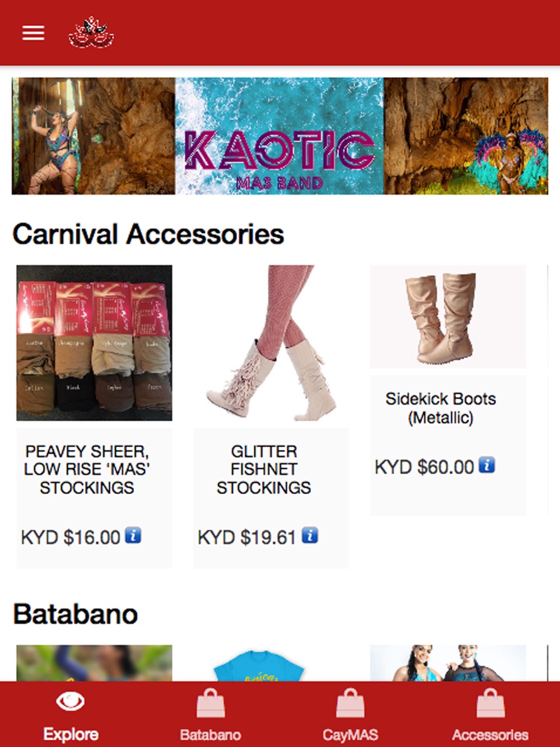560x747 pixels.
Task: Tap the Explore eye icon
Action: [x=71, y=701]
